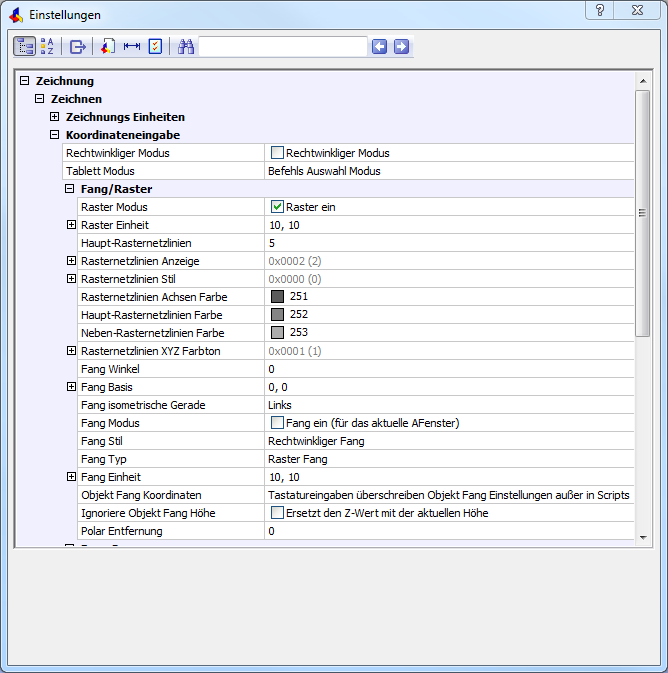Click the search text field in toolbar
Image resolution: width=668 pixels, height=673 pixels.
(283, 46)
